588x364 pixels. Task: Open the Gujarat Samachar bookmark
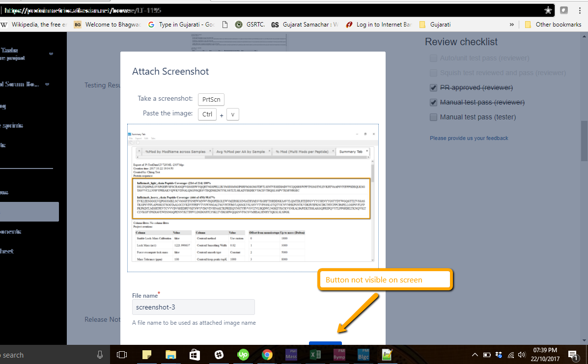[305, 25]
